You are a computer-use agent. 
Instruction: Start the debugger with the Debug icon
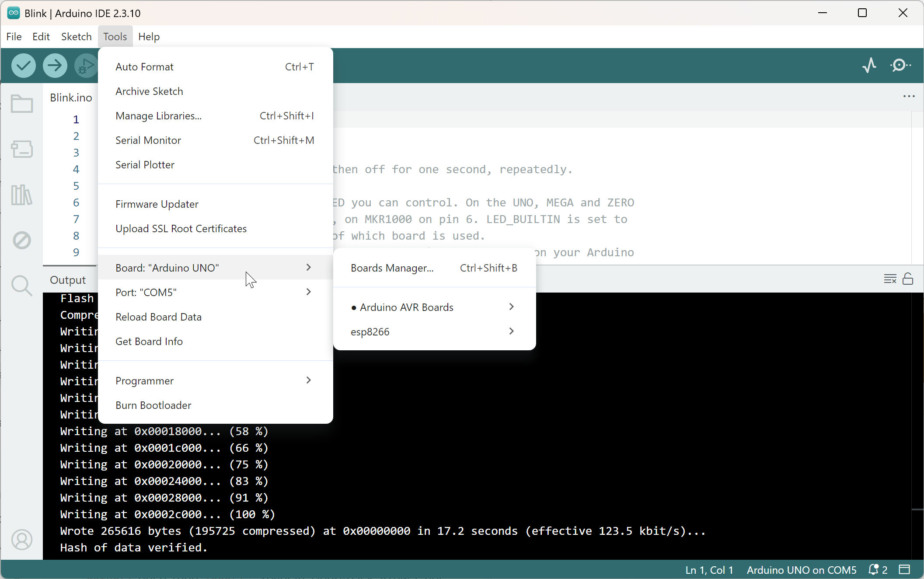coord(86,66)
